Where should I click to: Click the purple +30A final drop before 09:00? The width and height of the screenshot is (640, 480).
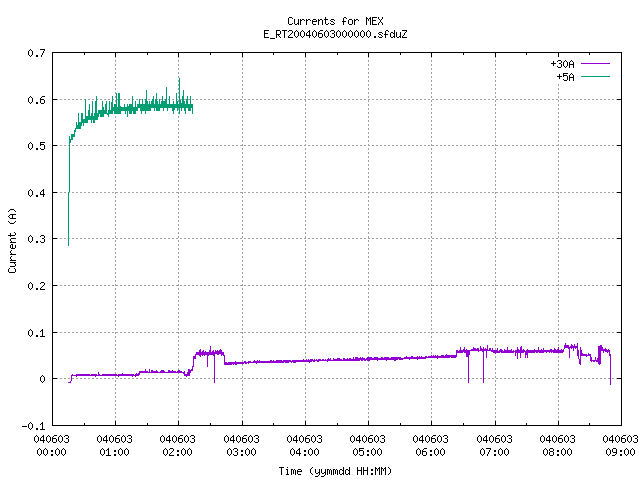coord(611,369)
